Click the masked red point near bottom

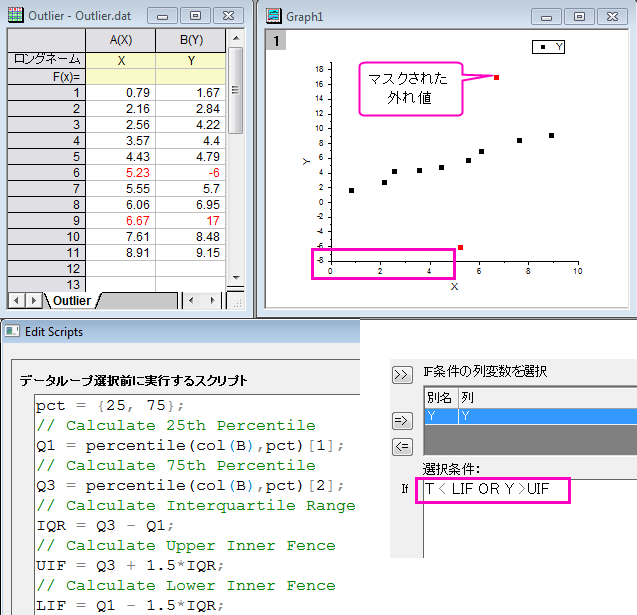click(460, 247)
